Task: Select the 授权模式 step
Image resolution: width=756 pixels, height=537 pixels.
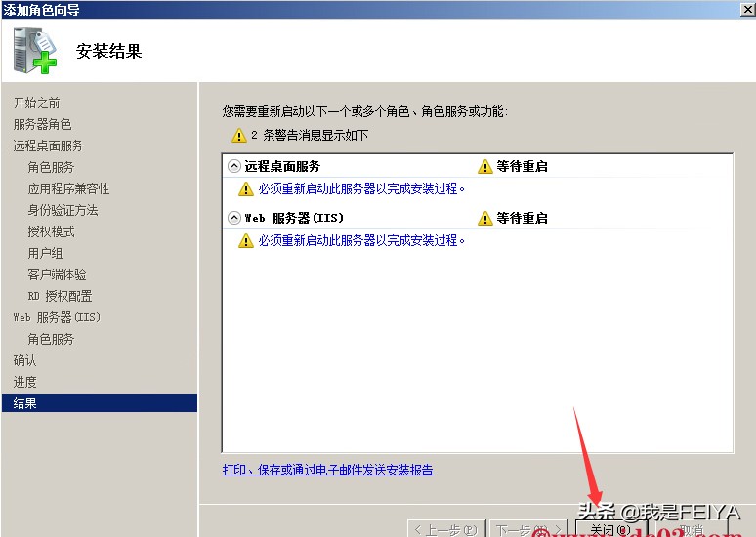Action: click(51, 231)
